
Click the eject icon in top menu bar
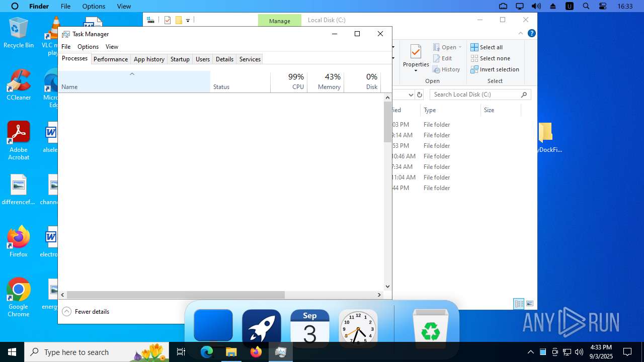tap(553, 6)
